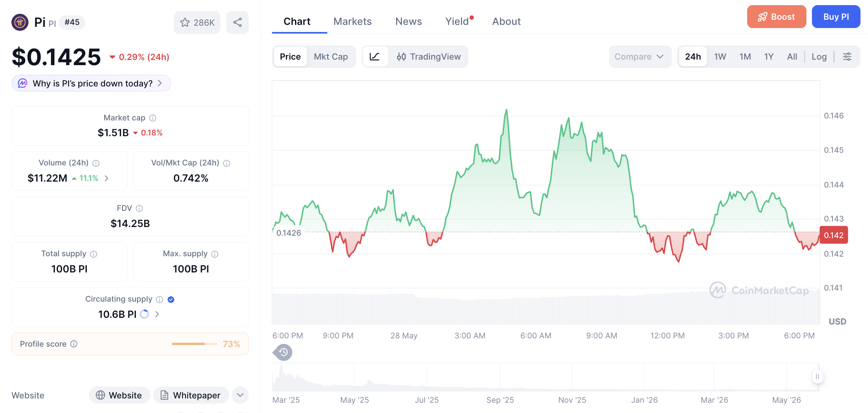Click Vol/Mkt Cap (24h) info icon
This screenshot has width=868, height=413.
click(x=227, y=163)
